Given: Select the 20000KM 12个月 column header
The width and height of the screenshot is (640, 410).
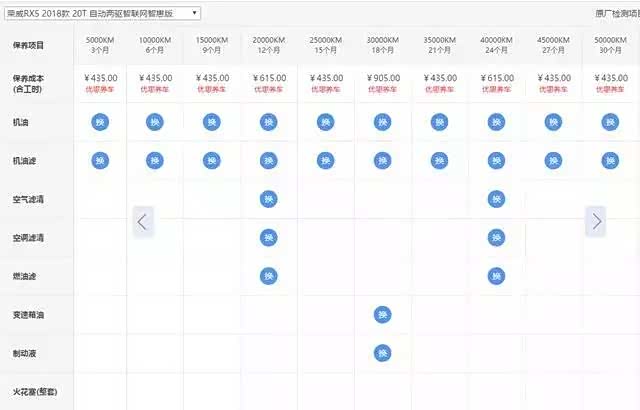Looking at the screenshot, I should pyautogui.click(x=269, y=45).
